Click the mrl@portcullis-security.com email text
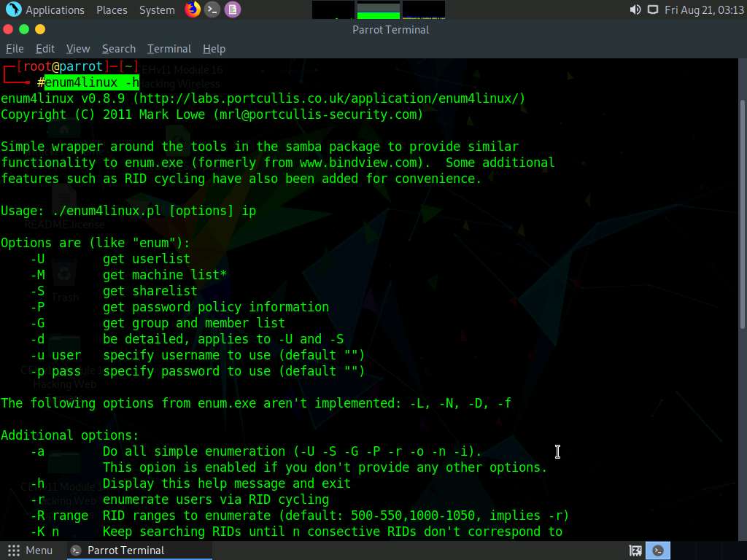Screen dimensions: 747x560 [x=318, y=114]
